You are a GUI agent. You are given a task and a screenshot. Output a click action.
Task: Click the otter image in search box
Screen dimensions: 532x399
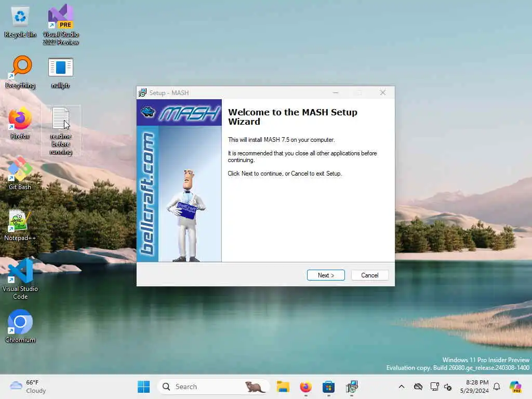point(255,387)
